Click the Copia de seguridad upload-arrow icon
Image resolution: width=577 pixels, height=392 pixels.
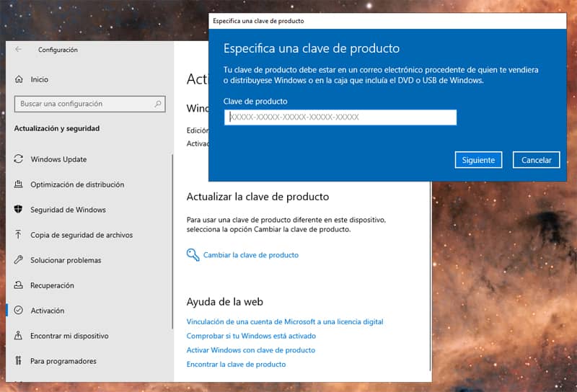[x=19, y=234]
